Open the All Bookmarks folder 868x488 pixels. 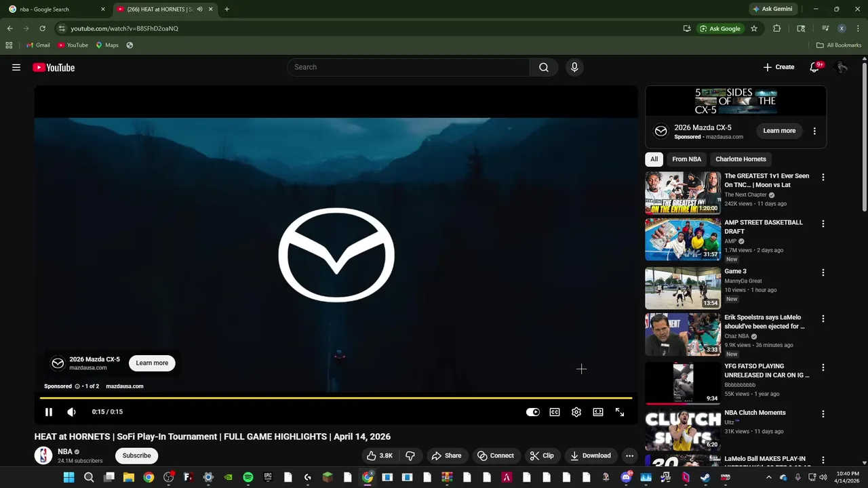pyautogui.click(x=839, y=45)
